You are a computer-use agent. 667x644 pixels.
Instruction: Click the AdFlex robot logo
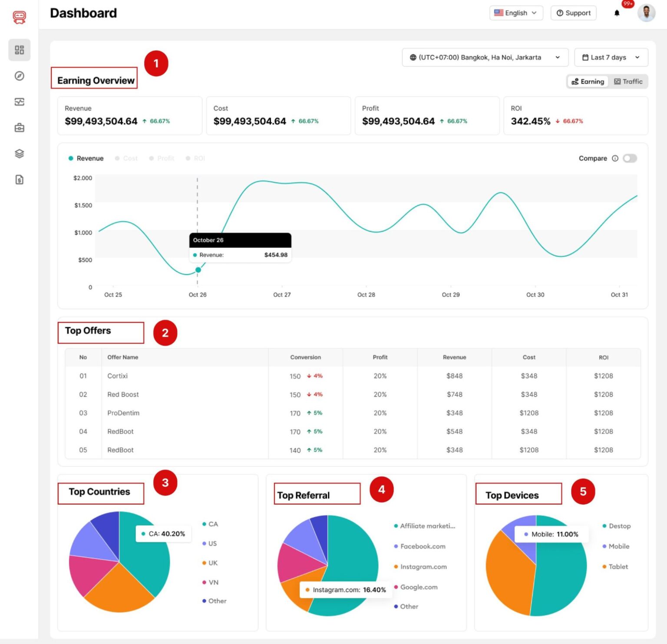tap(19, 17)
